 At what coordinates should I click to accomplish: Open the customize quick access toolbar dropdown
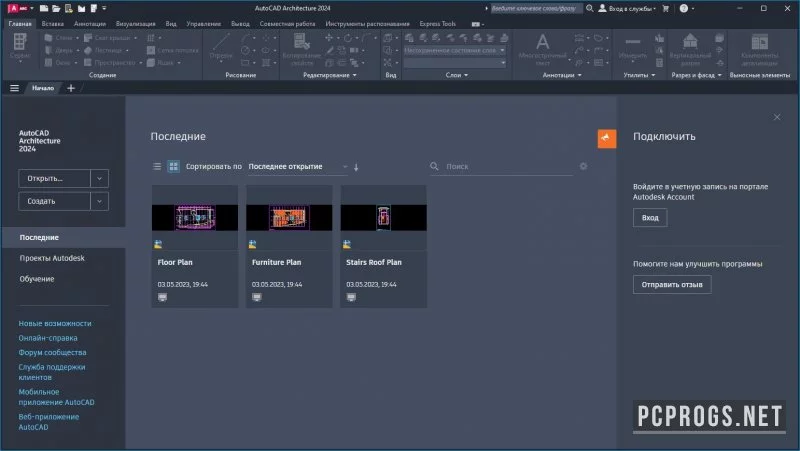(x=105, y=8)
